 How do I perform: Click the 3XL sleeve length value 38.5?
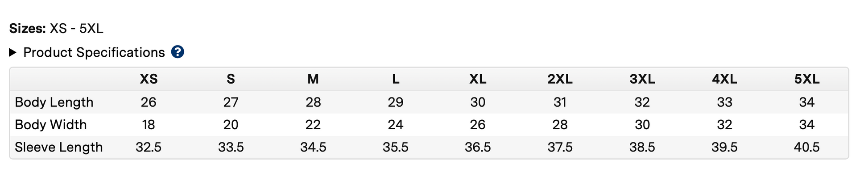(642, 147)
